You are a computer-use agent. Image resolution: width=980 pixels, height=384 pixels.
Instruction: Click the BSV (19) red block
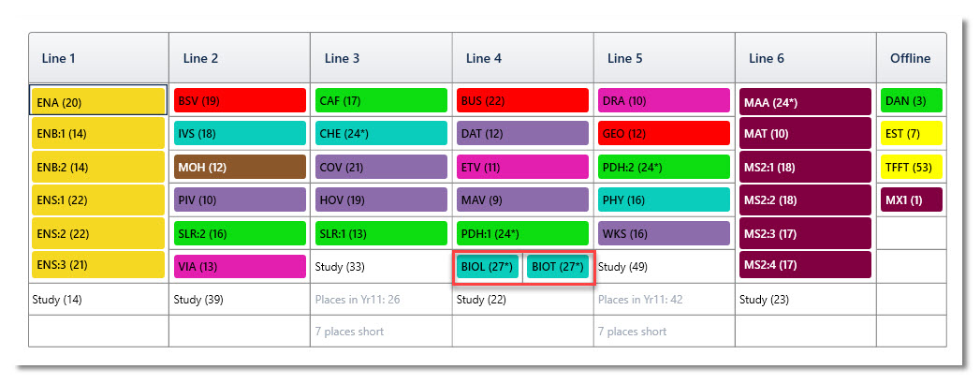click(240, 100)
